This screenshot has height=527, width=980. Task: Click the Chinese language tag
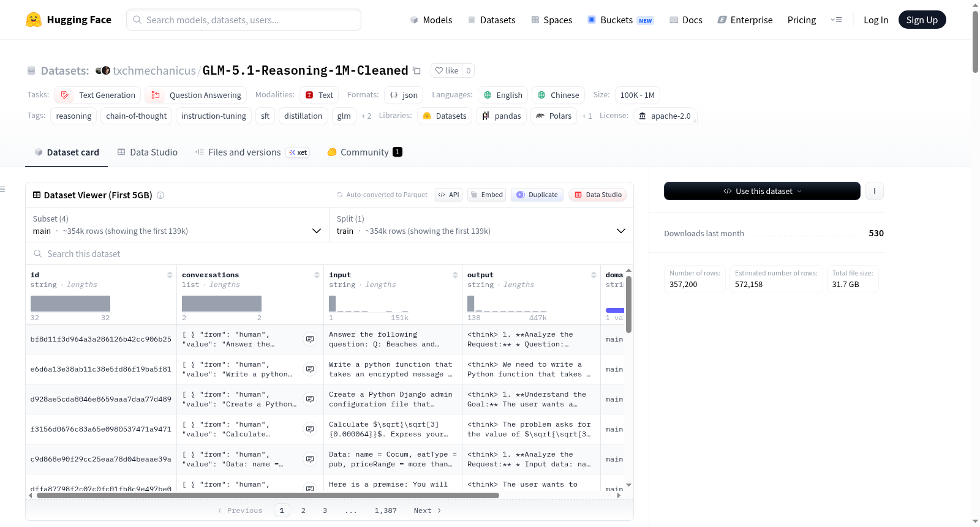[x=558, y=95]
